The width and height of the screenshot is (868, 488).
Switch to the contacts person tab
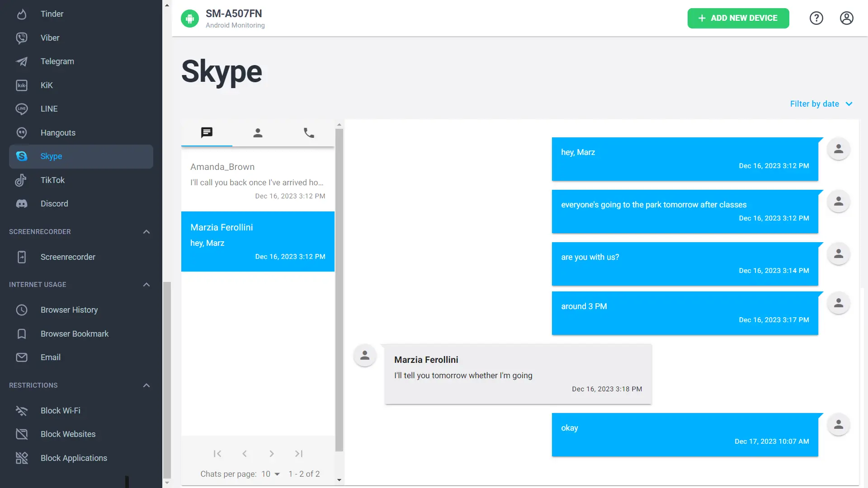[258, 133]
